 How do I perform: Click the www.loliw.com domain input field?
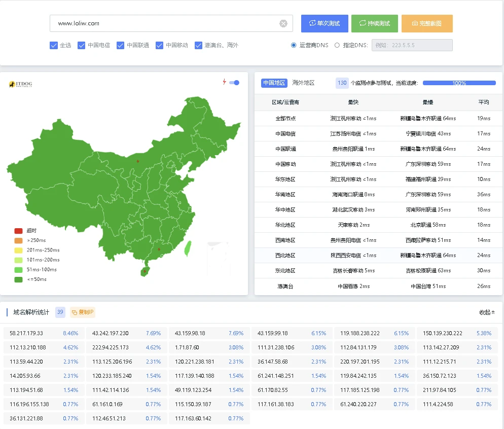coord(171,23)
